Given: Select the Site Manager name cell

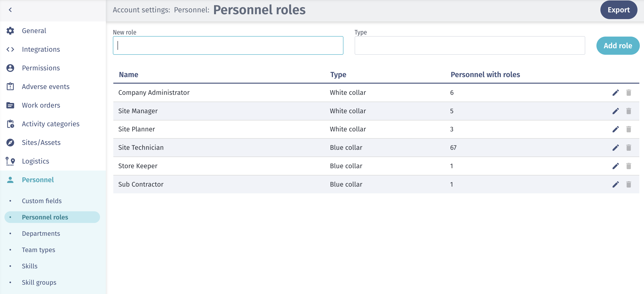Looking at the screenshot, I should point(138,111).
